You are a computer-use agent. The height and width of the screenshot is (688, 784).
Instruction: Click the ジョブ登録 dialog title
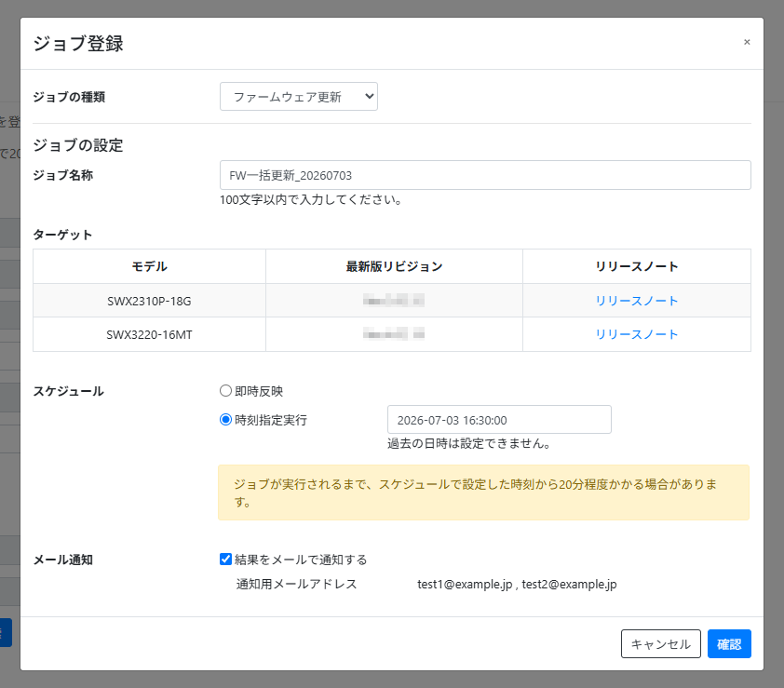(78, 44)
